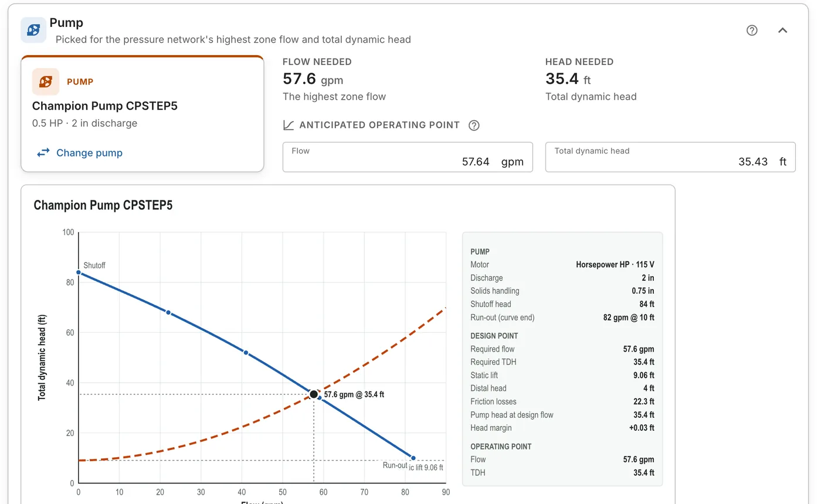Screen dimensions: 821x504
Task: Click the 'HEAD NEEDED' label
Action: coord(579,62)
